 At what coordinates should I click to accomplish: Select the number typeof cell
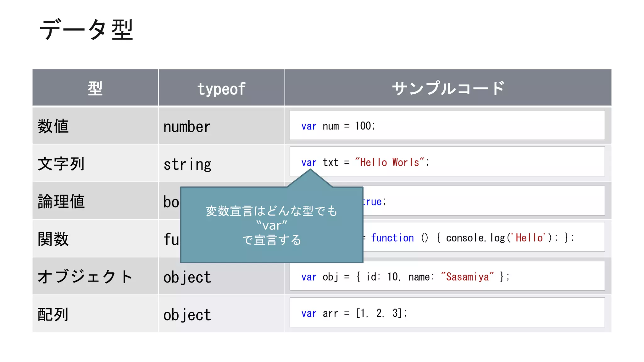[221, 126]
